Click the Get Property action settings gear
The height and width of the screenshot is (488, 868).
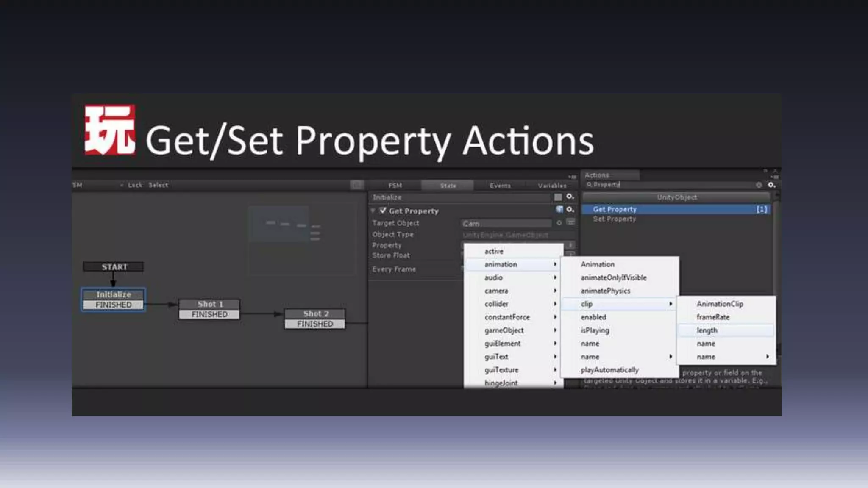(570, 210)
